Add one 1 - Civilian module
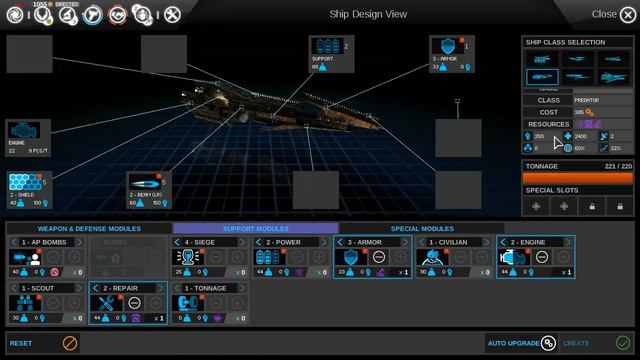 pos(482,257)
